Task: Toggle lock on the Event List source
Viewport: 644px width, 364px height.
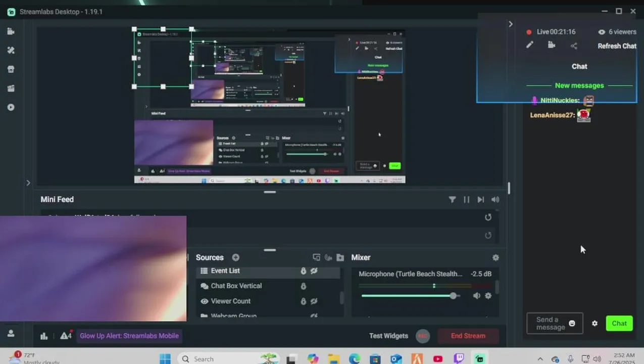Action: [303, 271]
